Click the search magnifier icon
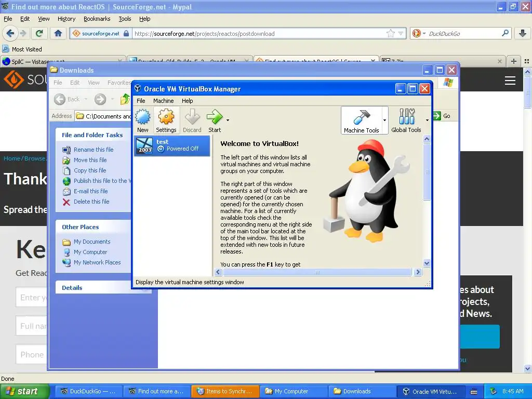Viewport: 532px width, 399px height. [x=505, y=33]
